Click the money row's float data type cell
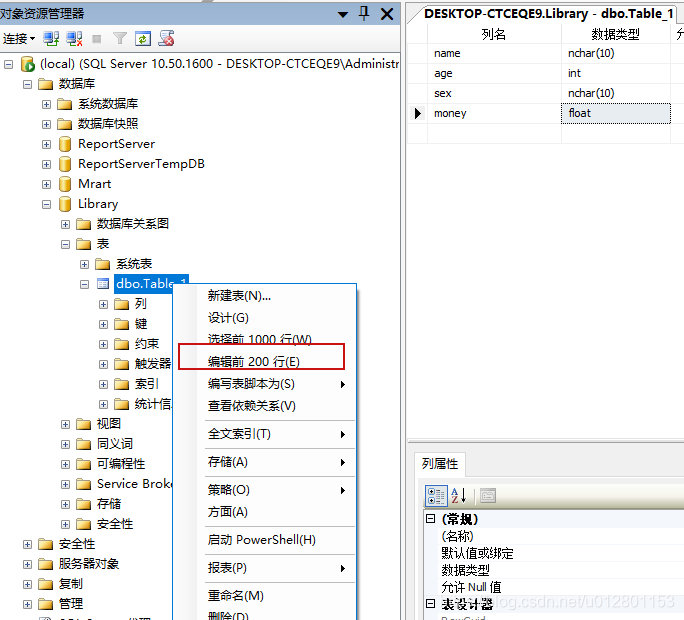This screenshot has height=620, width=684. point(616,113)
